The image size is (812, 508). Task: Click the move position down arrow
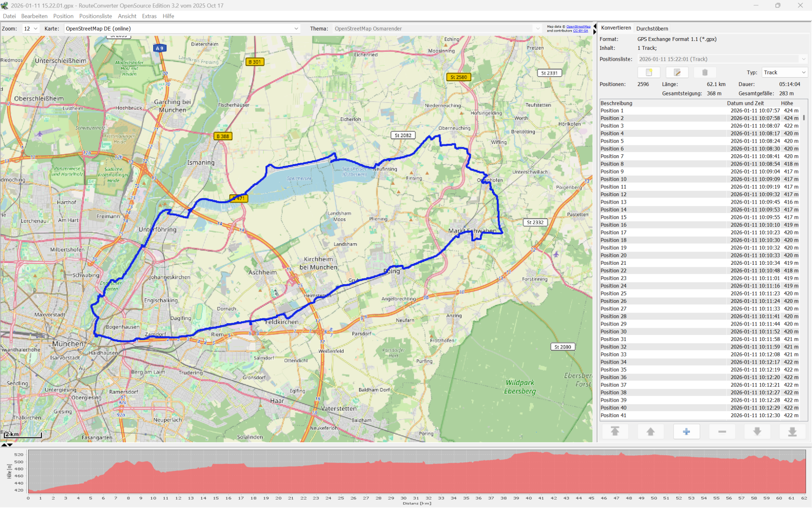pyautogui.click(x=757, y=432)
